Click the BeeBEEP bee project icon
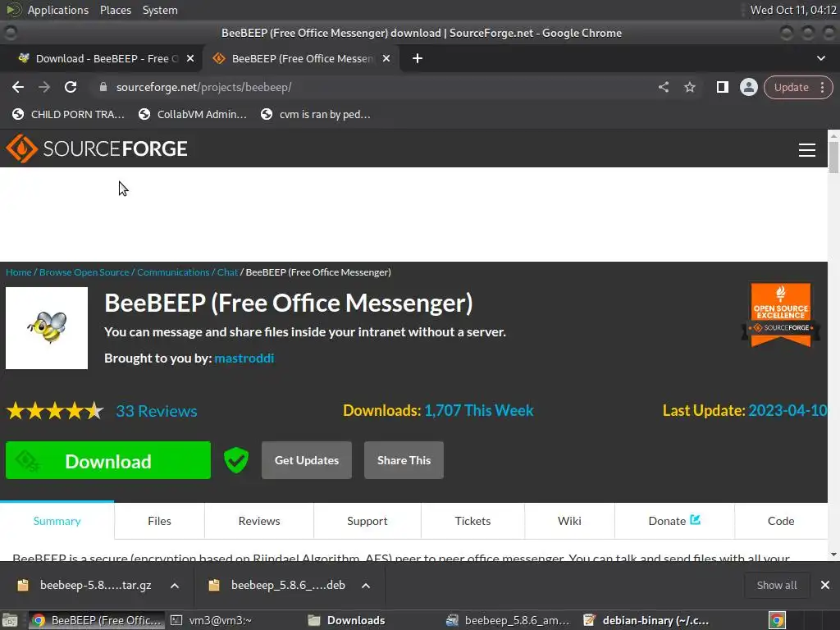 coord(47,328)
